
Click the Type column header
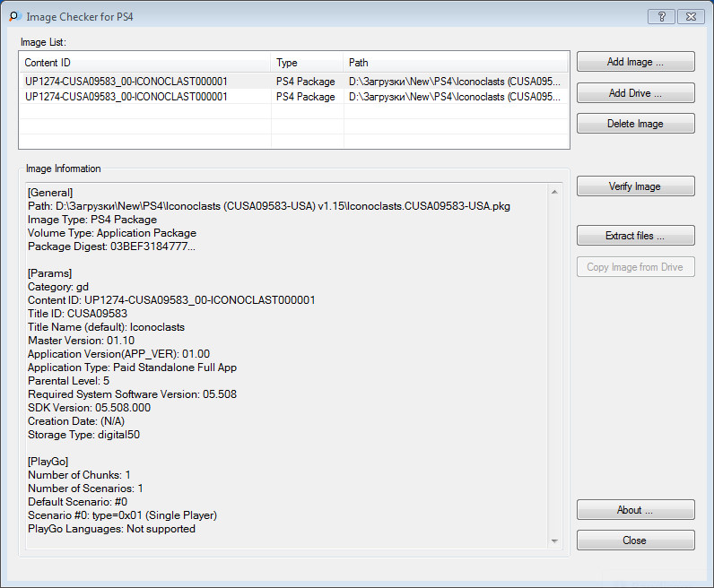pos(307,63)
